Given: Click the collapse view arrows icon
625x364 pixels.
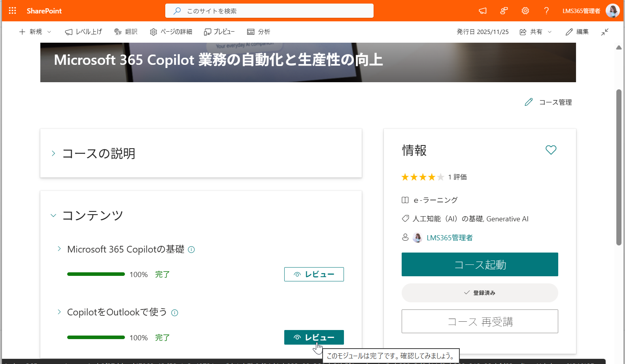Looking at the screenshot, I should pos(605,32).
